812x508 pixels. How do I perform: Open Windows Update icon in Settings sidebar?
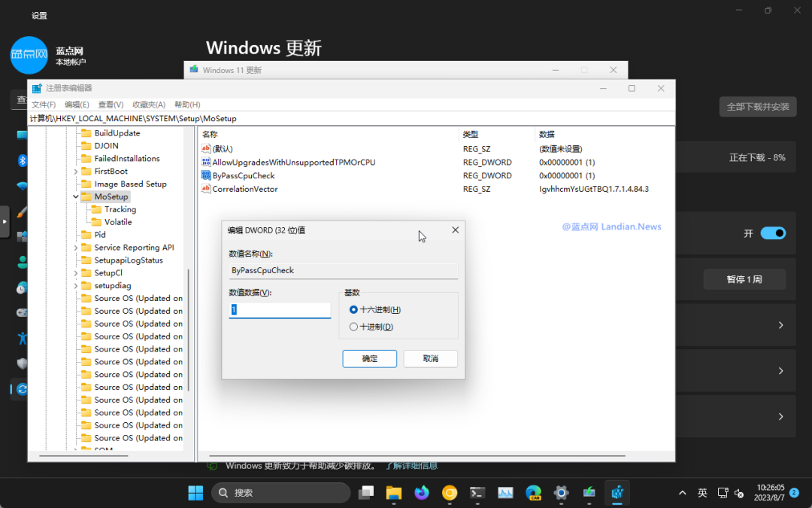23,389
